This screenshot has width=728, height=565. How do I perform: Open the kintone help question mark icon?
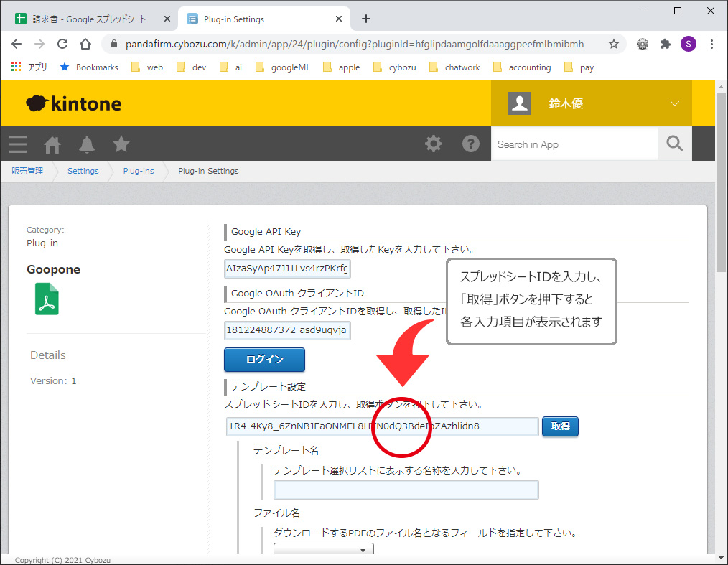[x=471, y=144]
